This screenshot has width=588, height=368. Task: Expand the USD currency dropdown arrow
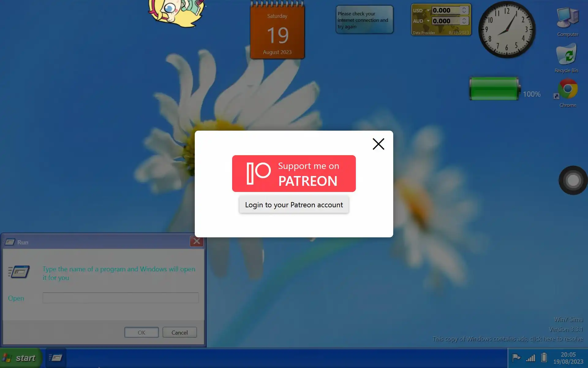(428, 10)
